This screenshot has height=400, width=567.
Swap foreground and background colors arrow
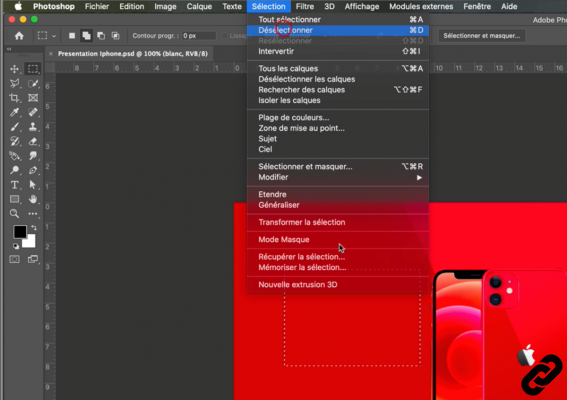tap(34, 228)
